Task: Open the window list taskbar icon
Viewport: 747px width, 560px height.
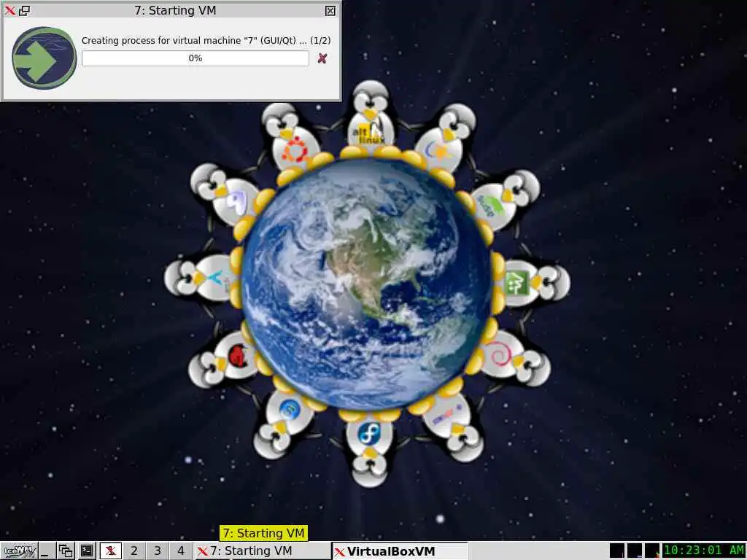Action: pyautogui.click(x=65, y=551)
